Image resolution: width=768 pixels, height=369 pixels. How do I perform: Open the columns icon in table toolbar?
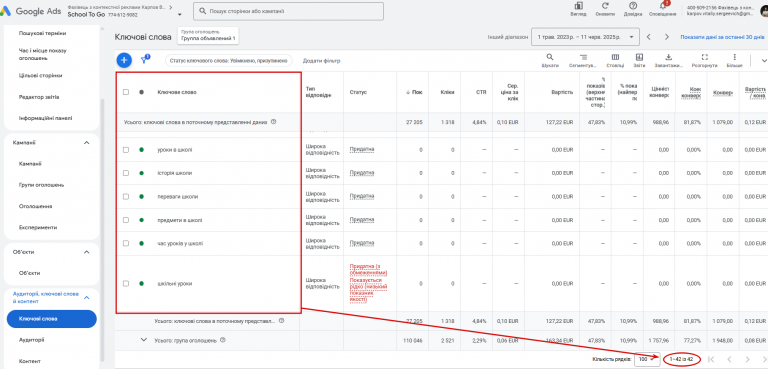pos(615,57)
